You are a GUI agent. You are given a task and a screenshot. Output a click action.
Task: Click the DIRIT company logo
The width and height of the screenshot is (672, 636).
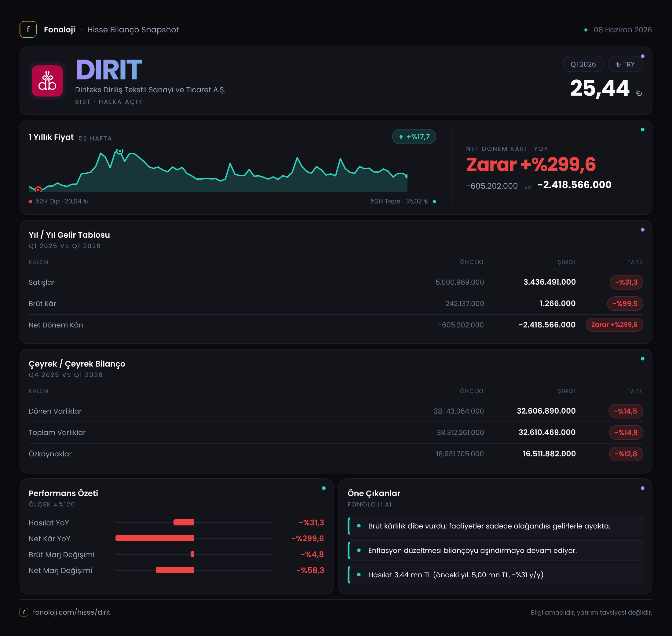pos(47,81)
